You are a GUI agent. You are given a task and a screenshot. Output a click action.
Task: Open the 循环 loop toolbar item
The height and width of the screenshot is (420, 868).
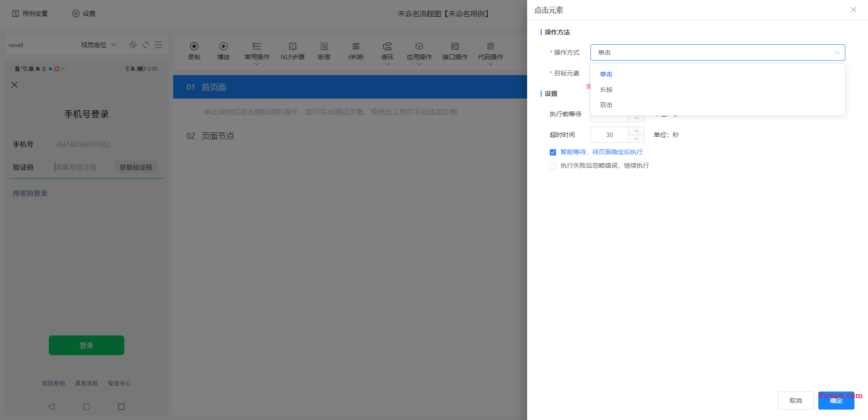pyautogui.click(x=387, y=53)
